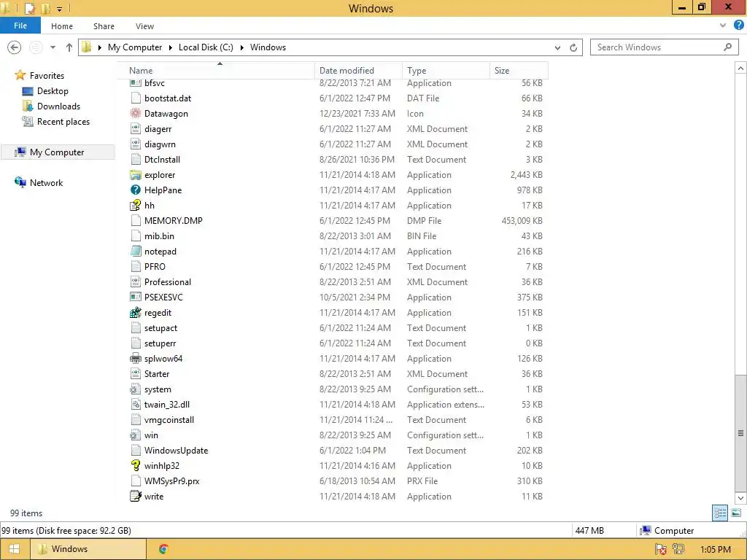Expand Local Disk (C:) breadcrumb arrow
Viewport: 747px width, 560px height.
(x=242, y=47)
